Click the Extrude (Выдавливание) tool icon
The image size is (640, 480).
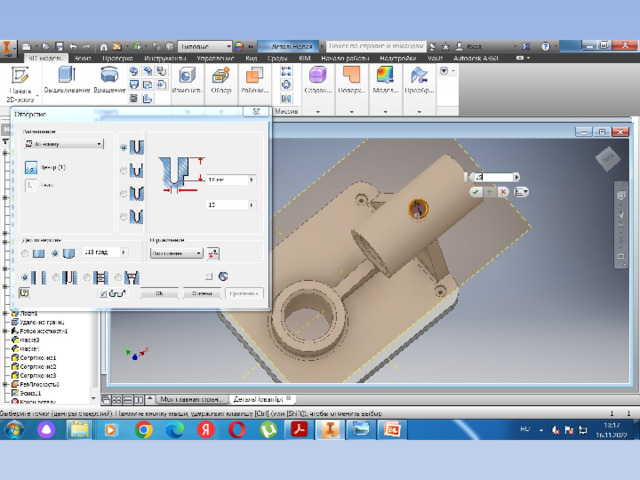coord(67,75)
